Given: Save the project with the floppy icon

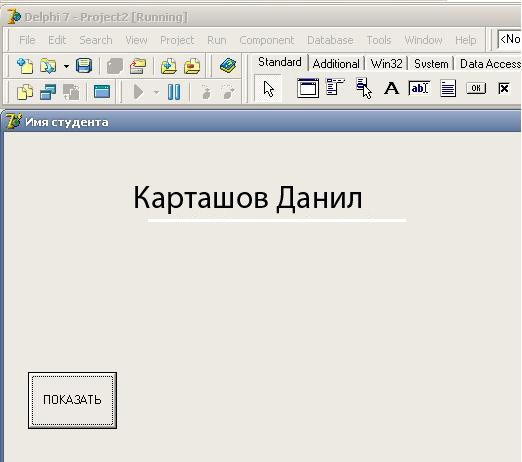Looking at the screenshot, I should (x=84, y=66).
